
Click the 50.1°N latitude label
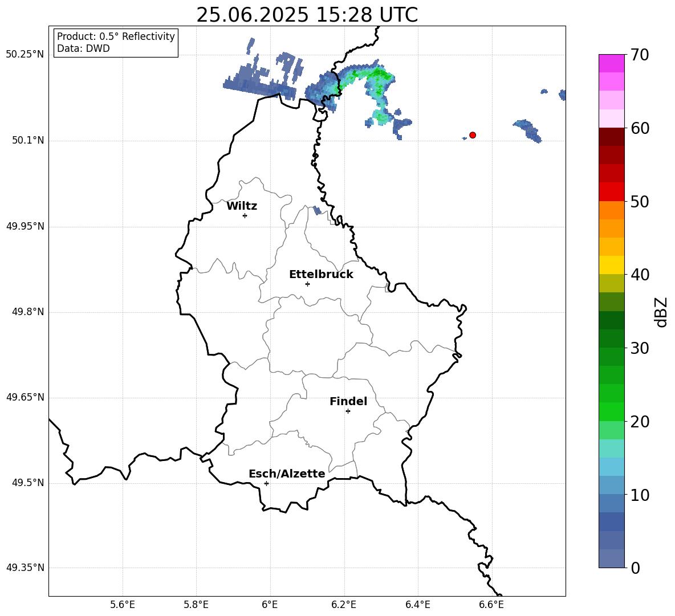pyautogui.click(x=28, y=141)
